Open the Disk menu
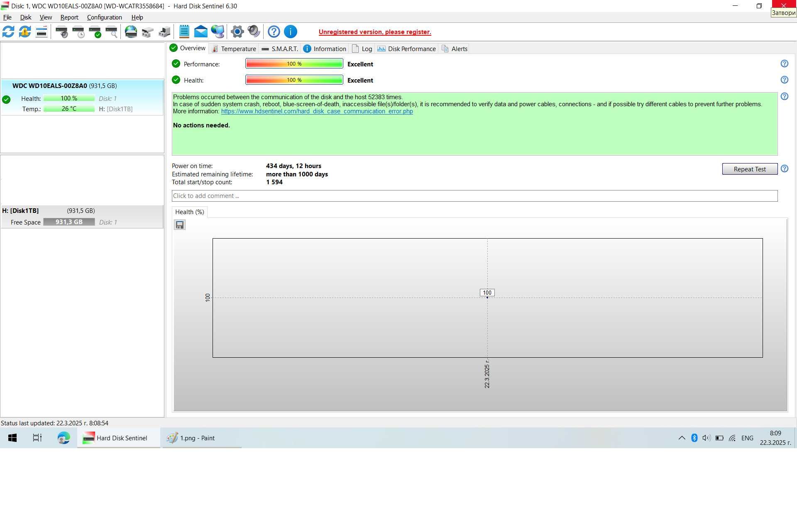The height and width of the screenshot is (532, 797). [x=26, y=17]
